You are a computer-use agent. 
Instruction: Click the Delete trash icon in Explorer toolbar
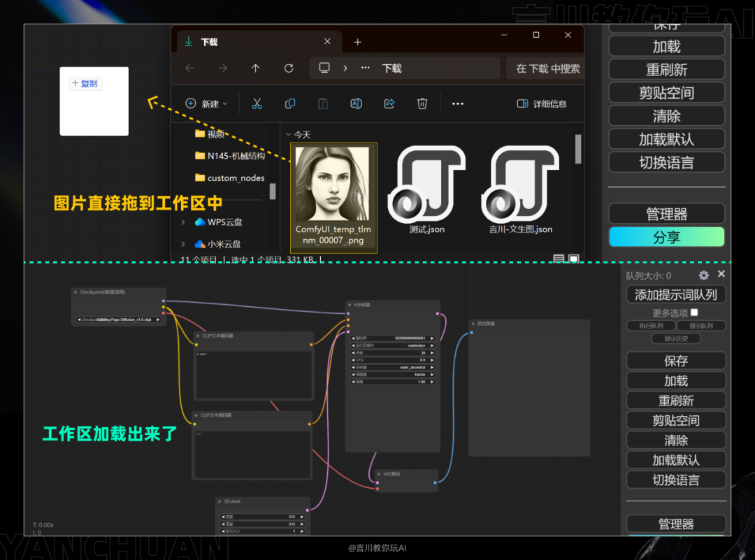(x=422, y=103)
